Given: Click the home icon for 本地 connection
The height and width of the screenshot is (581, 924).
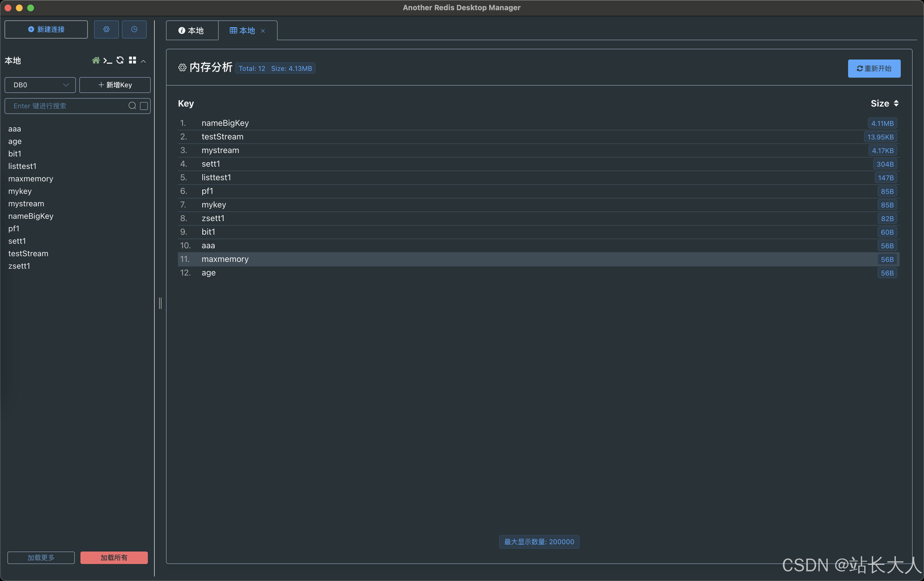Looking at the screenshot, I should pyautogui.click(x=95, y=60).
